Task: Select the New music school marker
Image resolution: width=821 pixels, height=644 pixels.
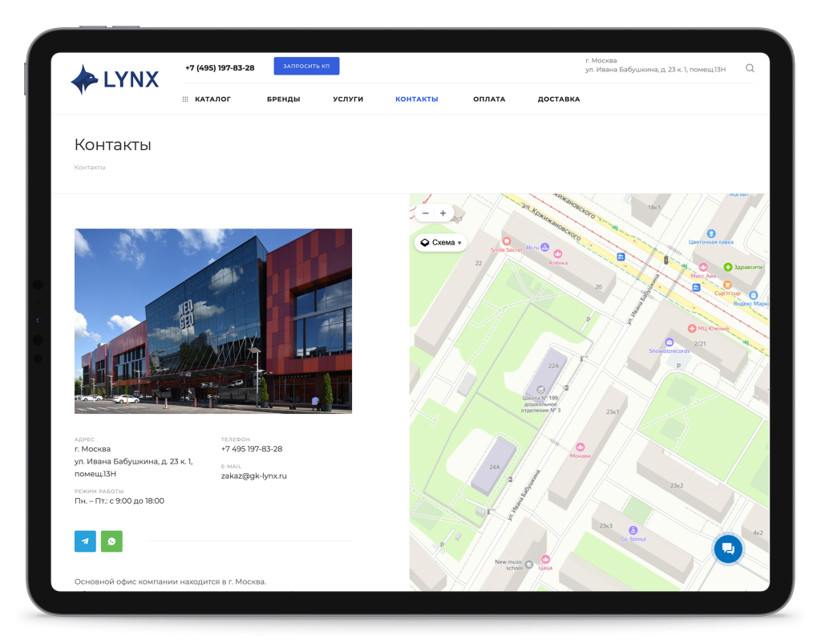Action: point(529,565)
